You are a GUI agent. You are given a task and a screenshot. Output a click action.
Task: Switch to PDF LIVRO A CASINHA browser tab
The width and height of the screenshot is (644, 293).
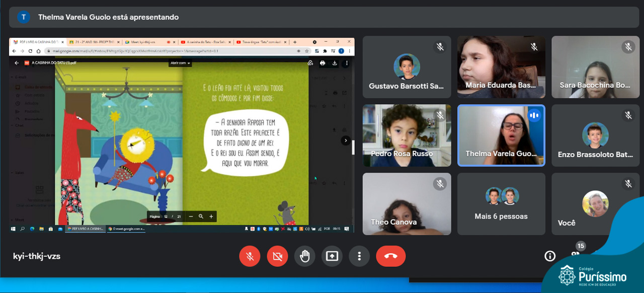click(x=38, y=42)
